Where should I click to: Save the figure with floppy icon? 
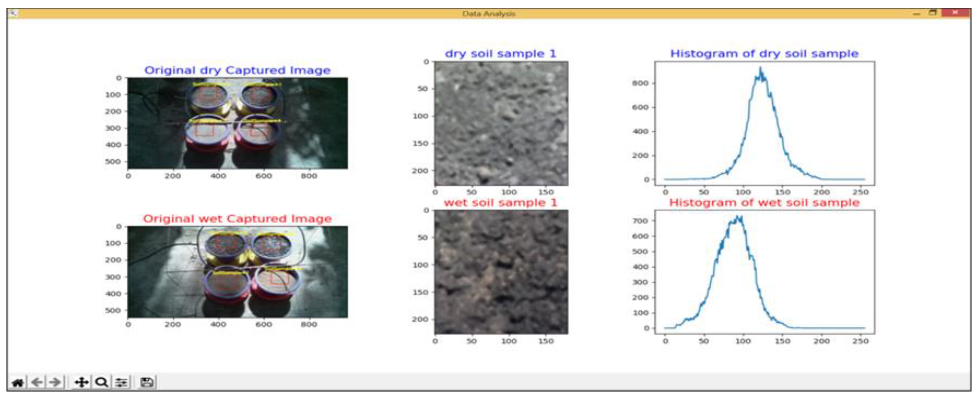point(147,382)
